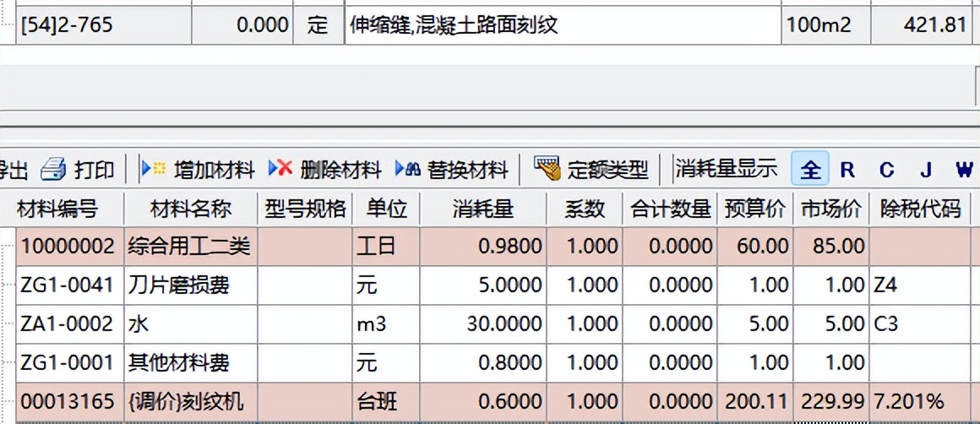Click market price 85.00

[x=831, y=247]
